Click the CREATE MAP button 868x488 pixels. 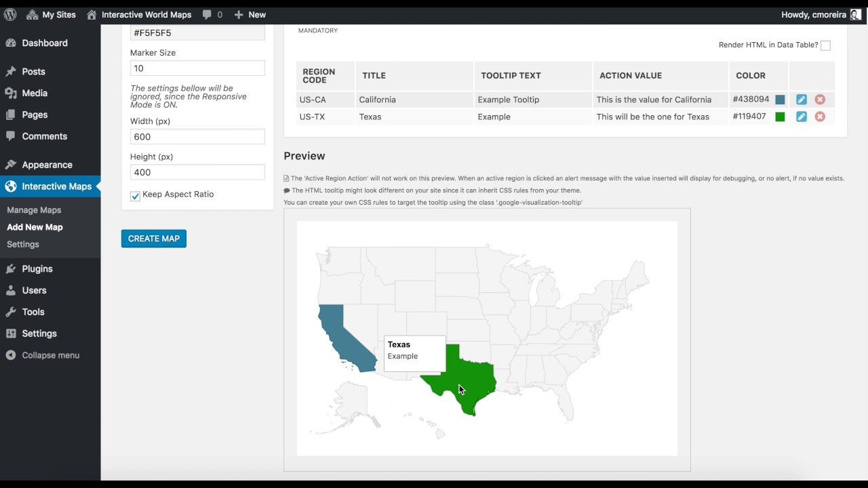coord(154,239)
